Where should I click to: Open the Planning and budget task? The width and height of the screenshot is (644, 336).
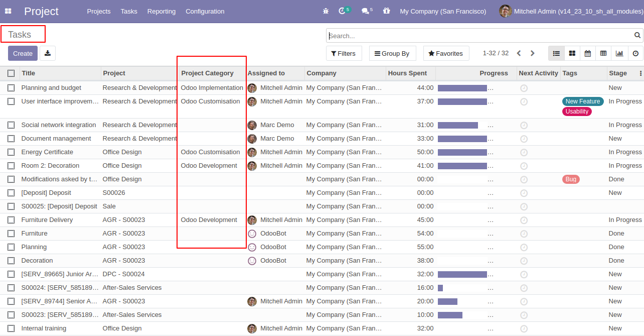(51, 88)
